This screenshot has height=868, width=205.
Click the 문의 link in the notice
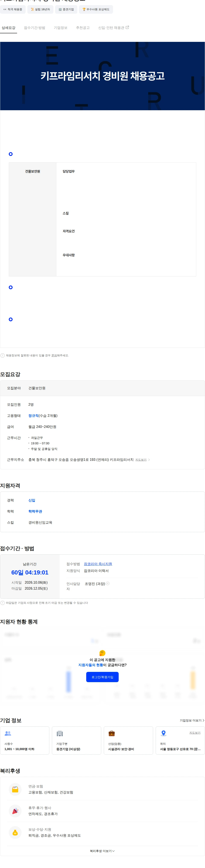pyautogui.click(x=54, y=355)
